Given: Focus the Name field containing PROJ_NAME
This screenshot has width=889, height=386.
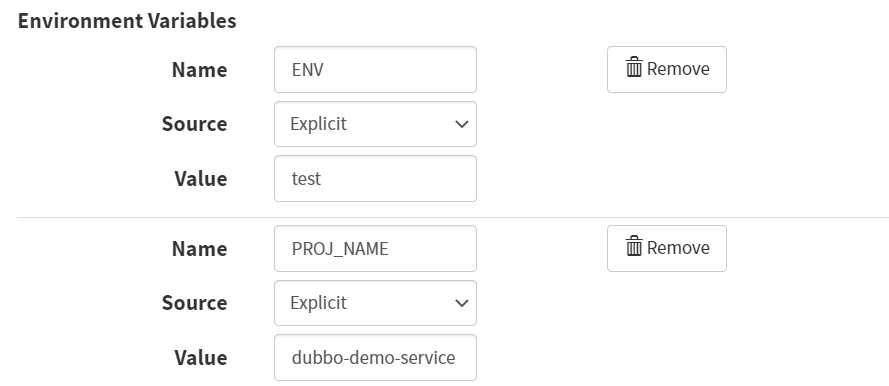Looking at the screenshot, I should (x=375, y=249).
